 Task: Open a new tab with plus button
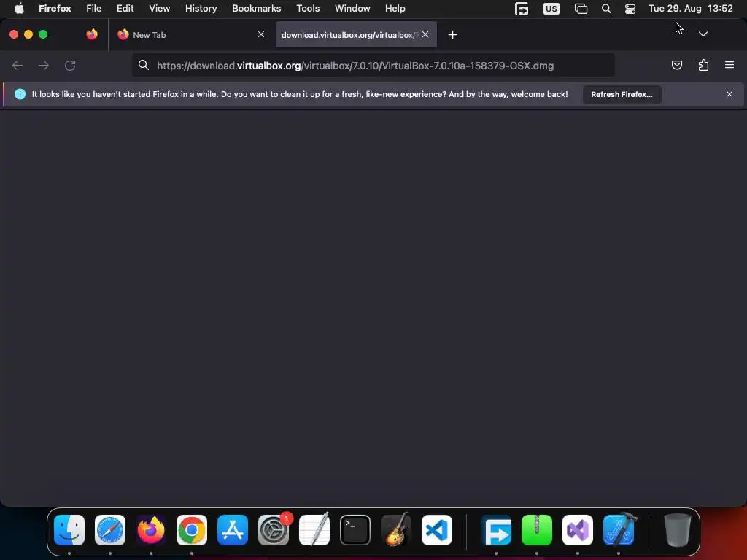pos(452,35)
